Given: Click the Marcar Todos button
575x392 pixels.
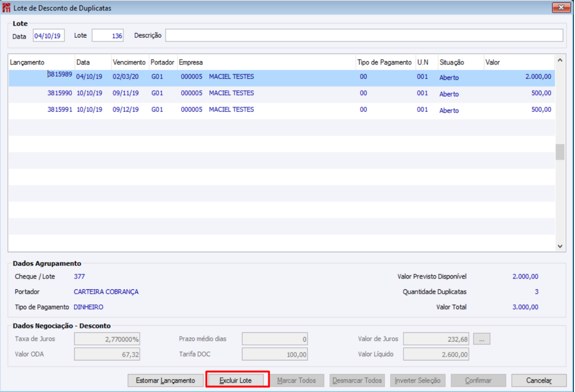Looking at the screenshot, I should point(297,380).
